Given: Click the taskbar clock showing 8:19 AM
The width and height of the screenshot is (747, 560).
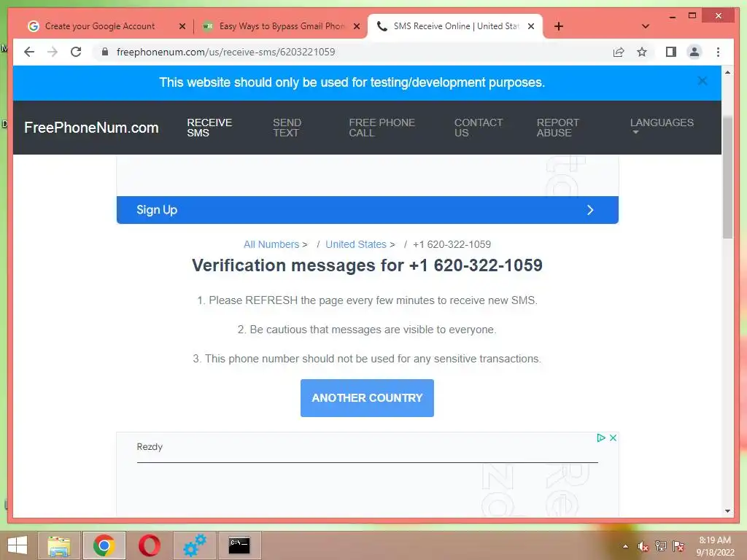Looking at the screenshot, I should click(715, 546).
